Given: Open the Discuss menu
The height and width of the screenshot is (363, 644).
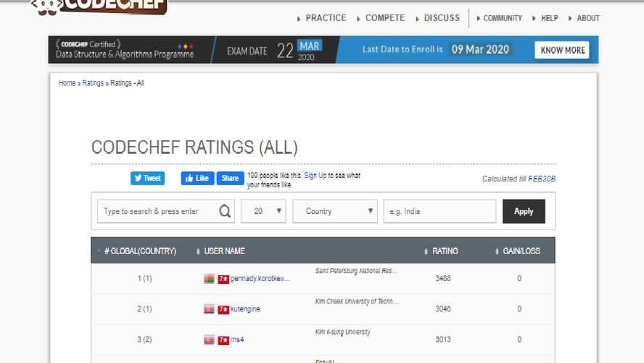Looking at the screenshot, I should [x=442, y=18].
